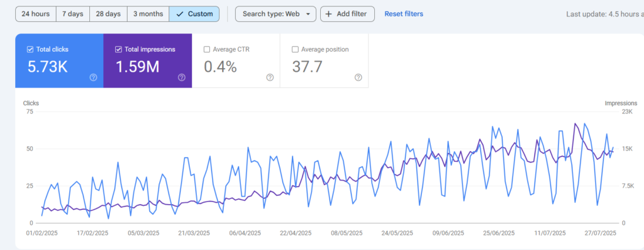Click the Reset filters link
Viewport: 644px width, 250px height.
click(404, 14)
